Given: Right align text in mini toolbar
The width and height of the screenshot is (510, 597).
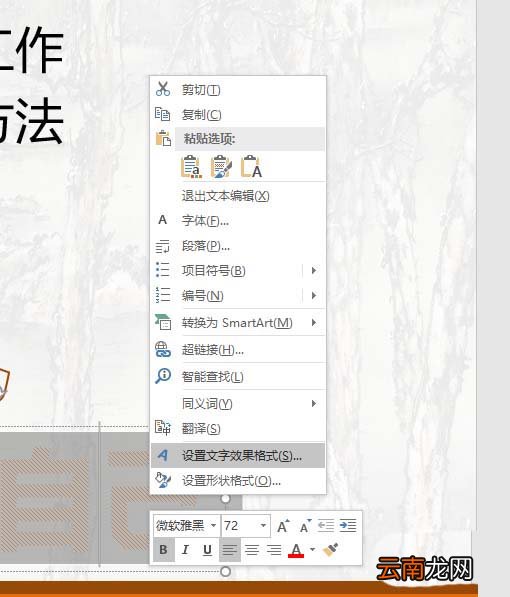Looking at the screenshot, I should click(x=274, y=549).
